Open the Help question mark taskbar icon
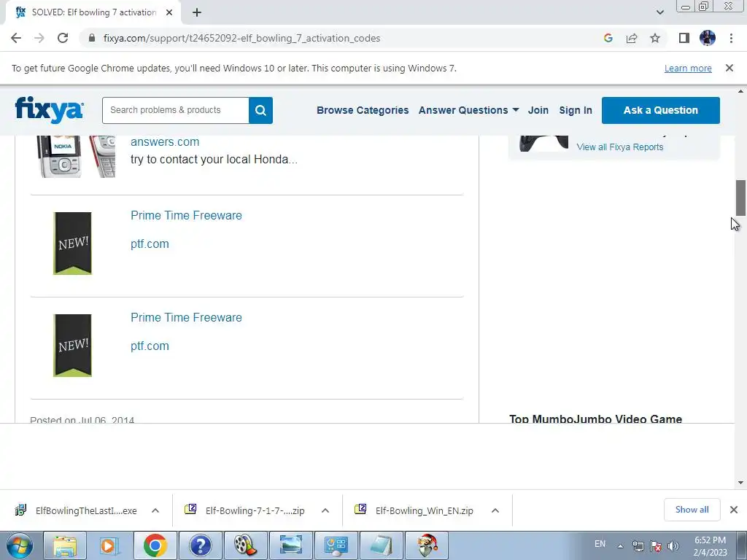 point(200,545)
